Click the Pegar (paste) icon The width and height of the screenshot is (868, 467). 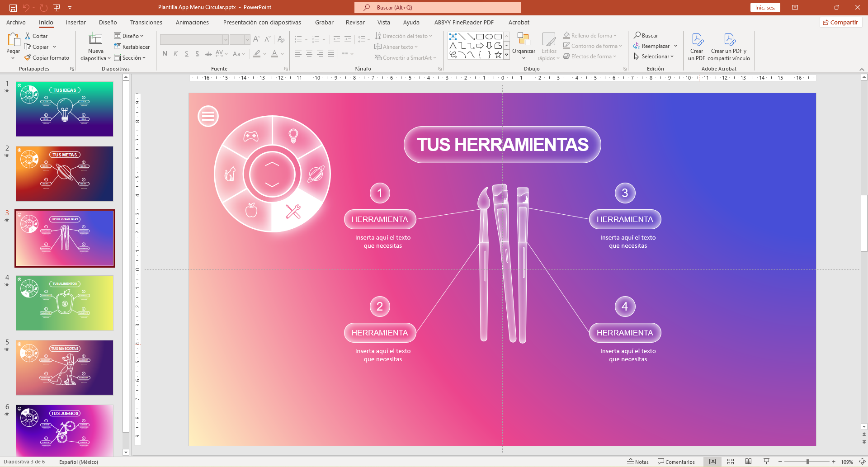[13, 40]
